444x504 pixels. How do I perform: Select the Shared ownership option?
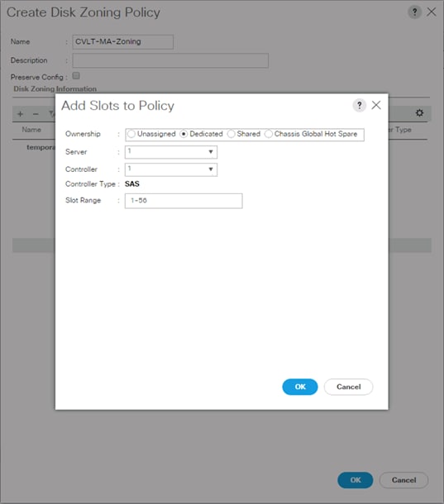231,134
